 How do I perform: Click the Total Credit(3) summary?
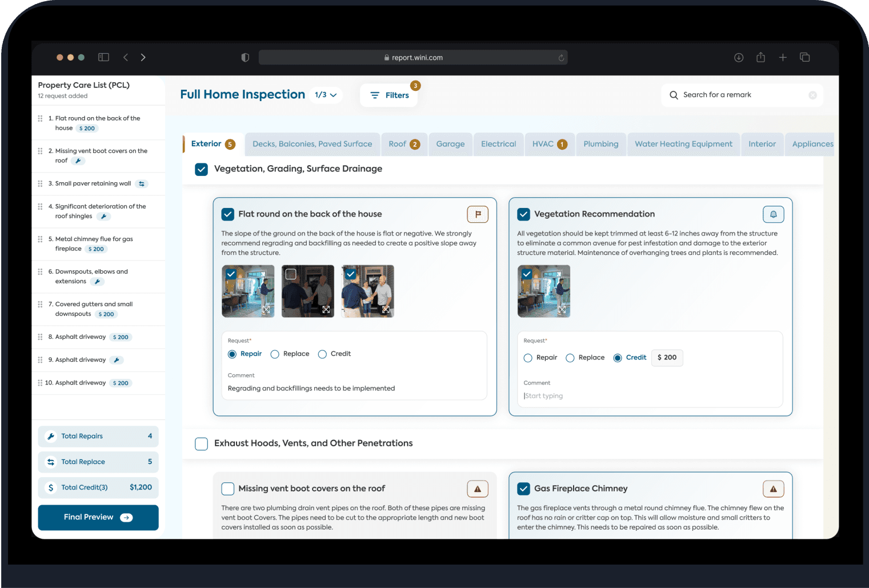click(98, 488)
